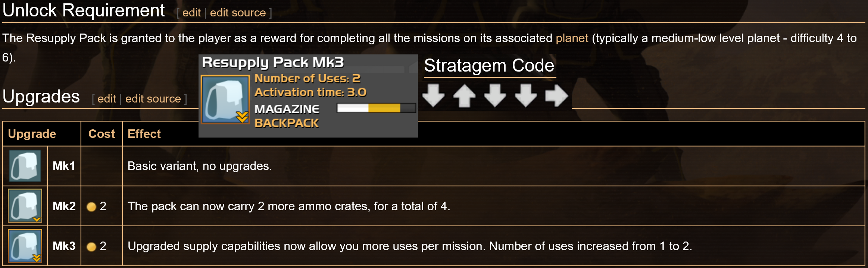Click the Cost column header

(102, 134)
